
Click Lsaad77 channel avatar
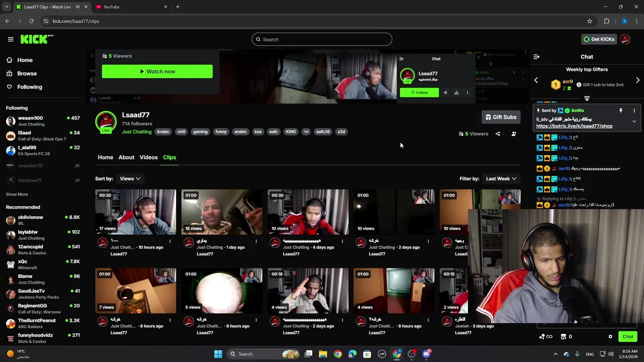106,122
